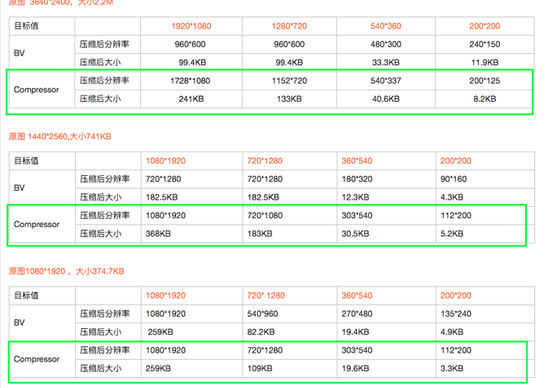The image size is (548, 388).
Task: Select Compressor label in the 374.7KB table
Action: point(36,359)
